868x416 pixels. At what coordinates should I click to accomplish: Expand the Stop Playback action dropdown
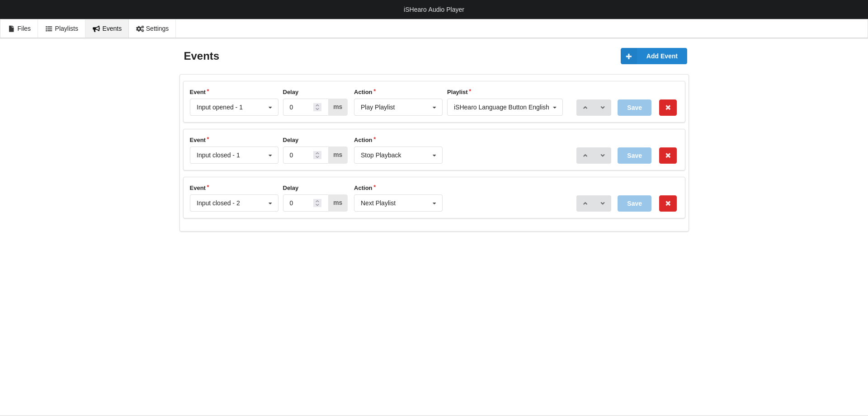pyautogui.click(x=398, y=155)
